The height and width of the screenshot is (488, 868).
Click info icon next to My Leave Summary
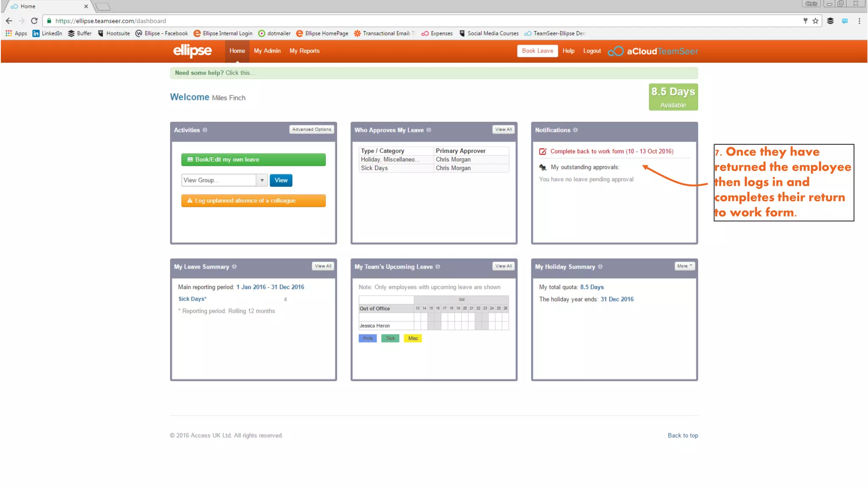[x=234, y=267]
